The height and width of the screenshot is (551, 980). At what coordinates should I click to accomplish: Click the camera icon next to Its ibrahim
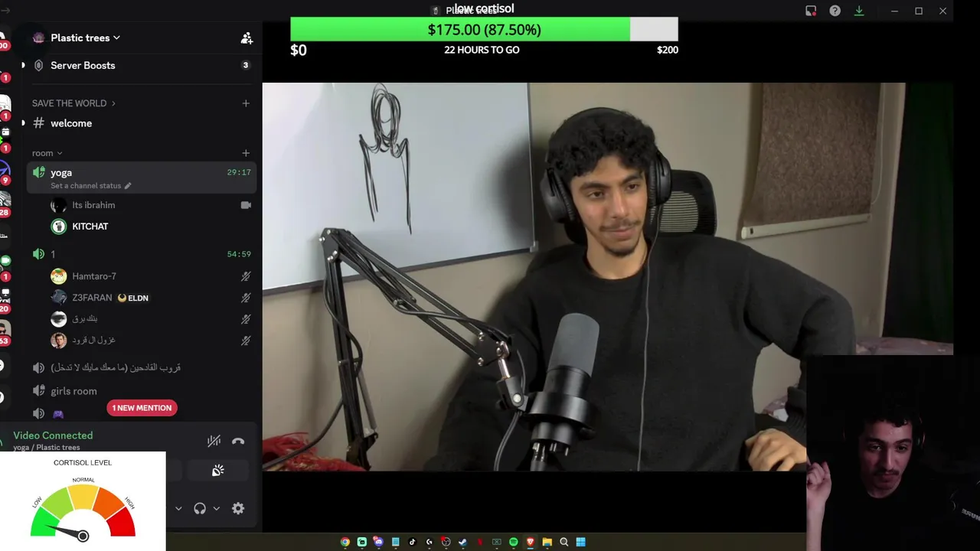click(246, 205)
